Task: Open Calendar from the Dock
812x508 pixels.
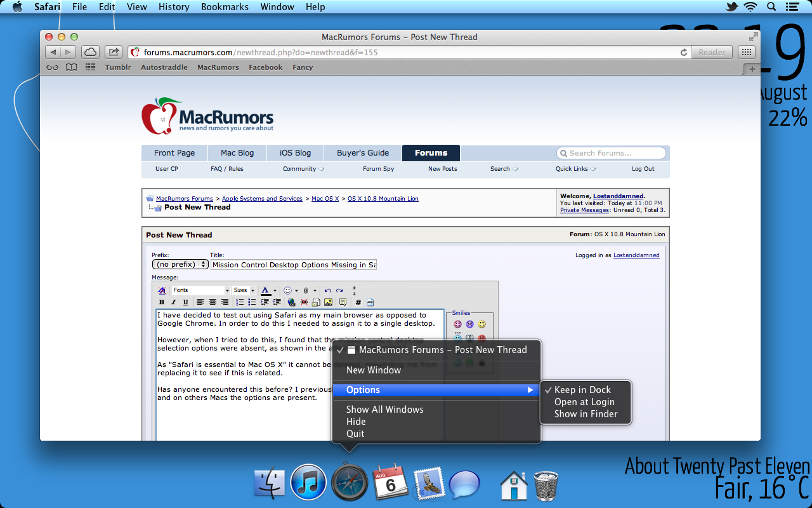Action: tap(390, 484)
